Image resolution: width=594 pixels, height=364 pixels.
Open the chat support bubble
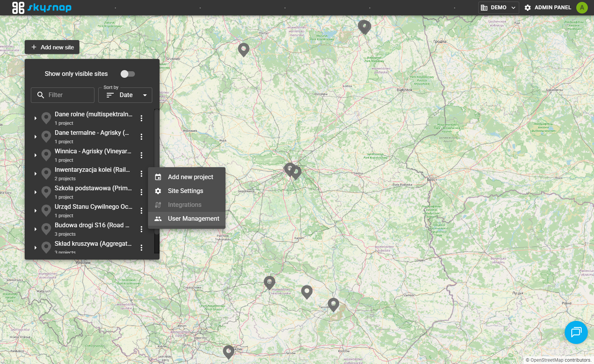point(576,332)
